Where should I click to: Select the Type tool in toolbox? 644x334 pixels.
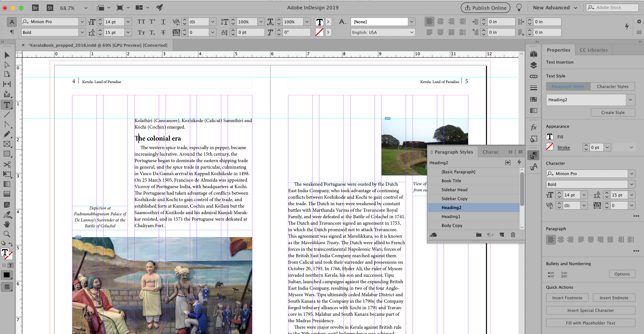point(7,105)
